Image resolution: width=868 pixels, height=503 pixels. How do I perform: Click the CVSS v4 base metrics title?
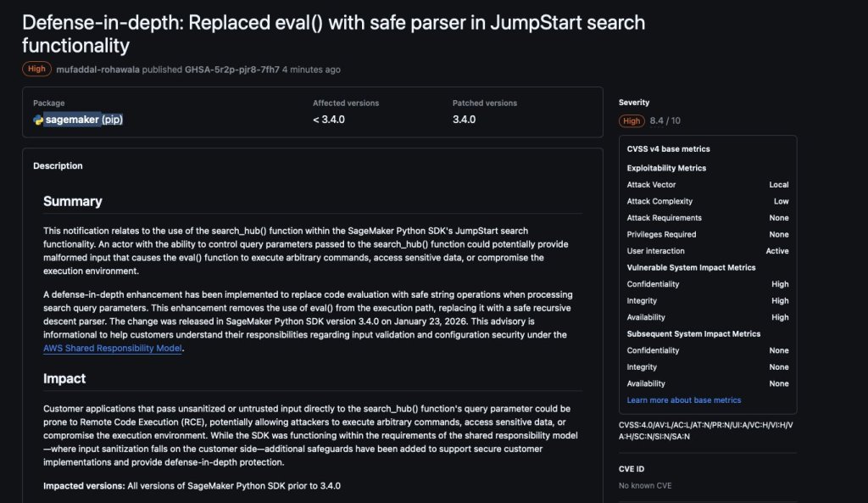pos(668,149)
